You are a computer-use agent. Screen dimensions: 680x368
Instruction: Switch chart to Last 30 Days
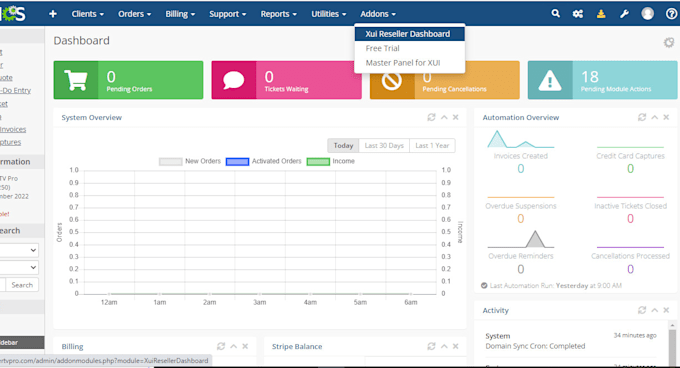384,146
